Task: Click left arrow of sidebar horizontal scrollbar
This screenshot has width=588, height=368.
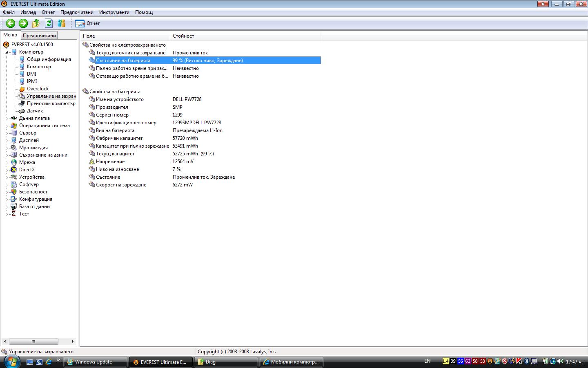Action: [4, 341]
